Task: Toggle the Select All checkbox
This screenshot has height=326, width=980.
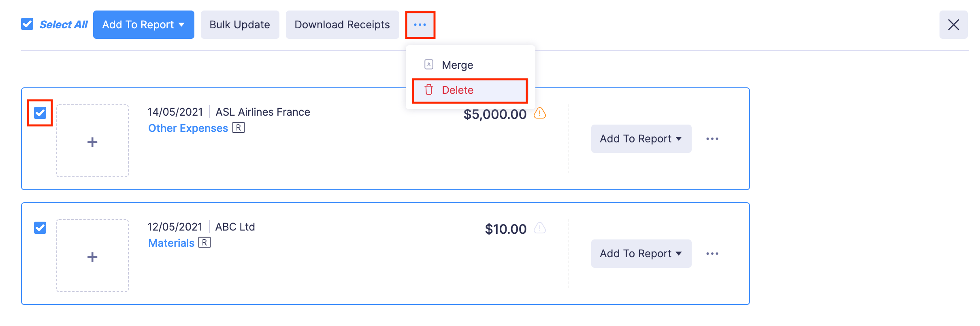Action: (x=27, y=25)
